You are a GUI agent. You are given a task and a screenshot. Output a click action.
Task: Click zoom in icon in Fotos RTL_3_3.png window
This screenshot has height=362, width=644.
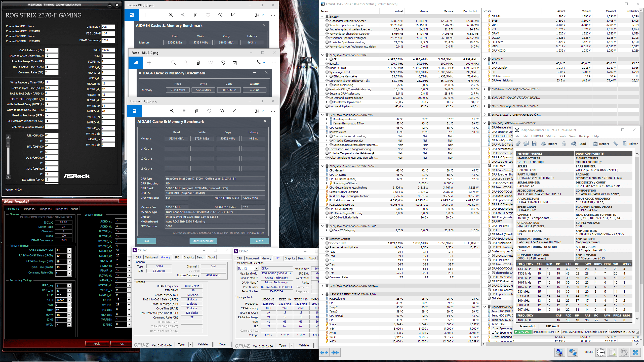[x=171, y=15]
